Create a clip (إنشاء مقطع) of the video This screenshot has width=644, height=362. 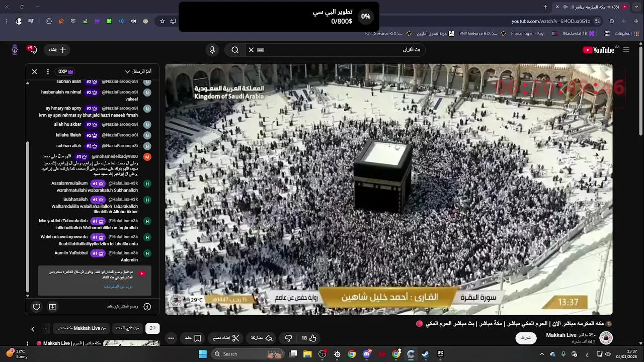[x=224, y=338]
